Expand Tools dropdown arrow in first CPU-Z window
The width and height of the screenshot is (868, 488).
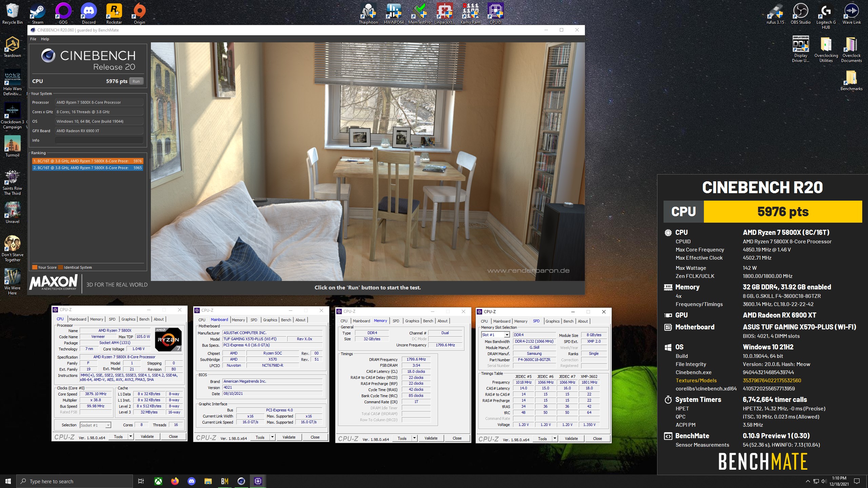(131, 436)
